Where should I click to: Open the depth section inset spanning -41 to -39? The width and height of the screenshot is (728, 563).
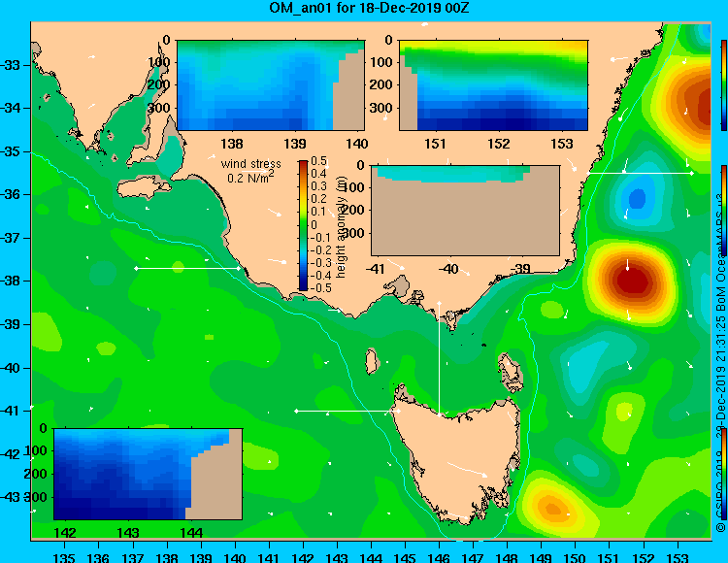click(465, 211)
